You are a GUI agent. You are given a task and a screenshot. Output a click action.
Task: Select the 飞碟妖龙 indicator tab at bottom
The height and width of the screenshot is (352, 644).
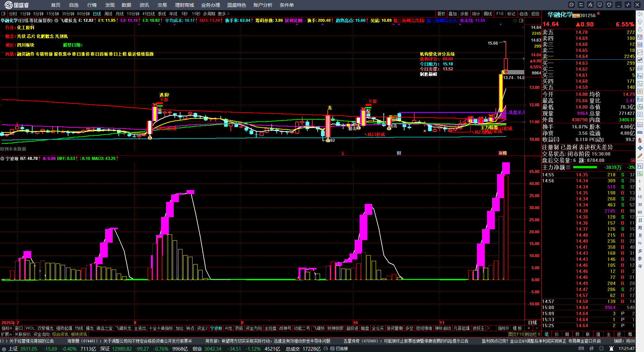pos(123,328)
